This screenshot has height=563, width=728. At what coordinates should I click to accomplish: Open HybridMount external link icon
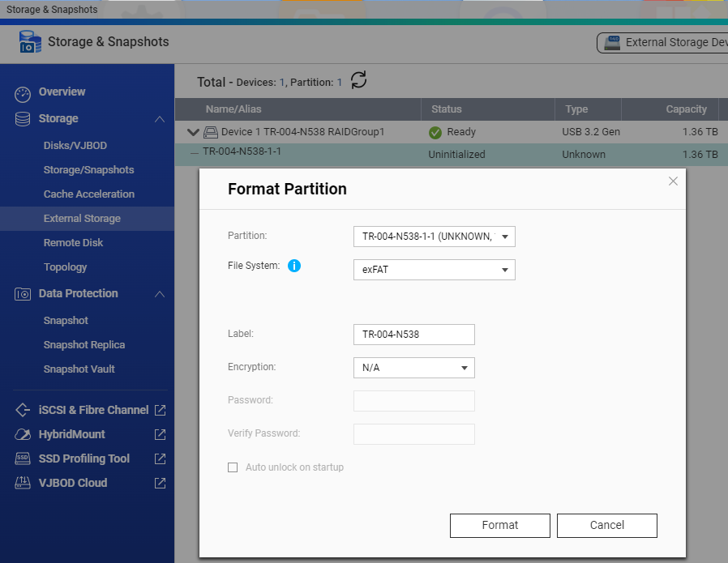point(160,434)
